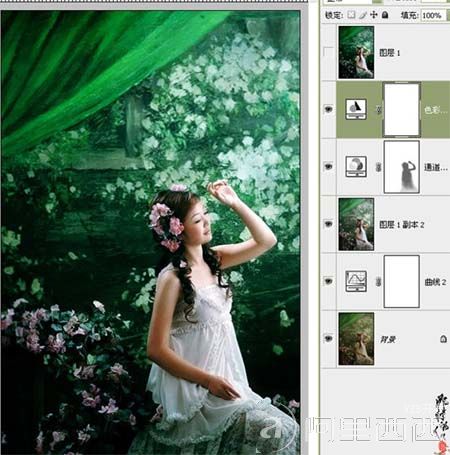
Task: Select the channel mixer mask with silhouette
Action: (x=402, y=167)
